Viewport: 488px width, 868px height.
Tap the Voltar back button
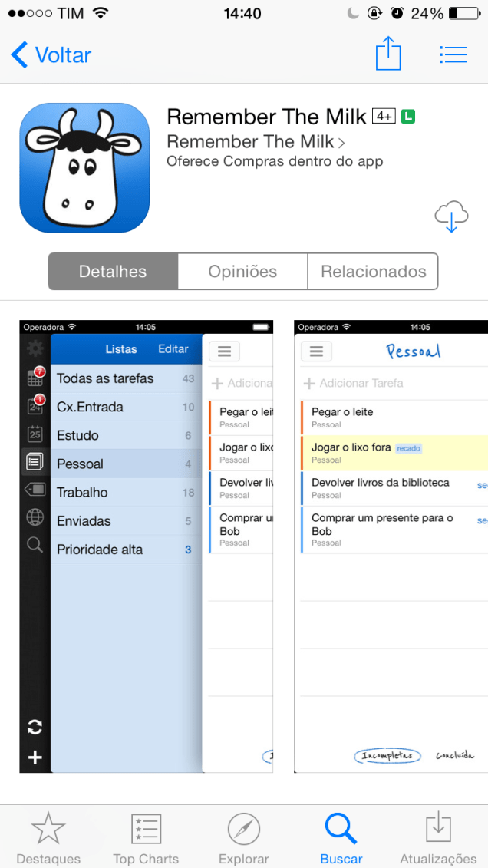coord(51,55)
